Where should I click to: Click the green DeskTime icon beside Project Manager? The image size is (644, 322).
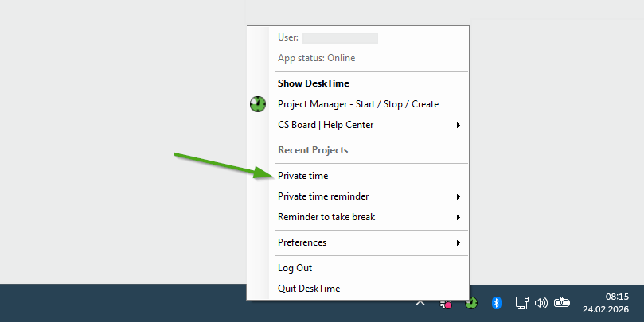tap(257, 104)
